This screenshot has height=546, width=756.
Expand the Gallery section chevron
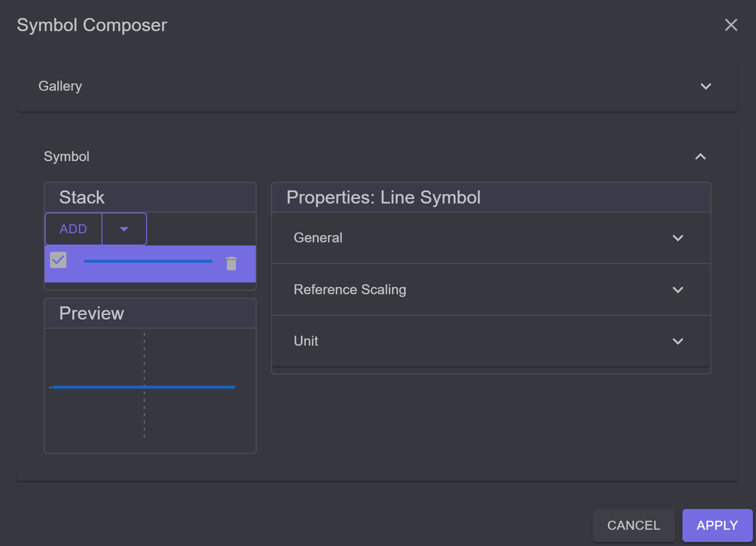(705, 86)
